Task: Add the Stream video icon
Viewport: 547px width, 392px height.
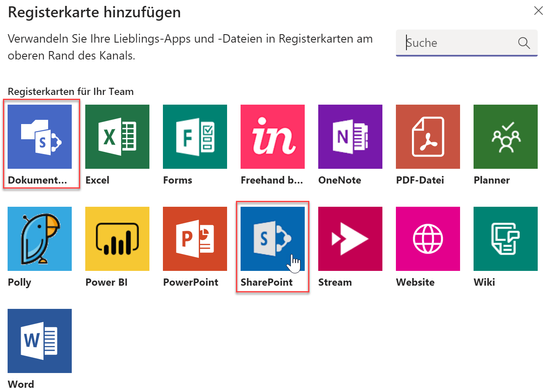Action: tap(350, 239)
